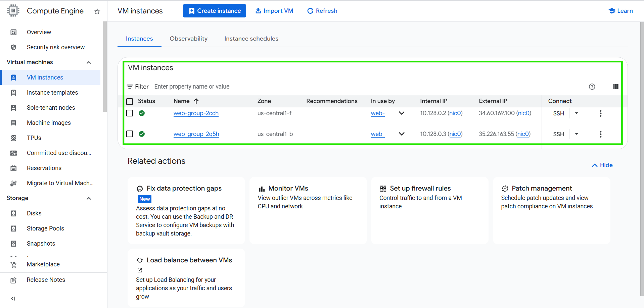Open the web-group-2q5h instance link
Viewport: 644px width, 308px height.
[x=196, y=134]
